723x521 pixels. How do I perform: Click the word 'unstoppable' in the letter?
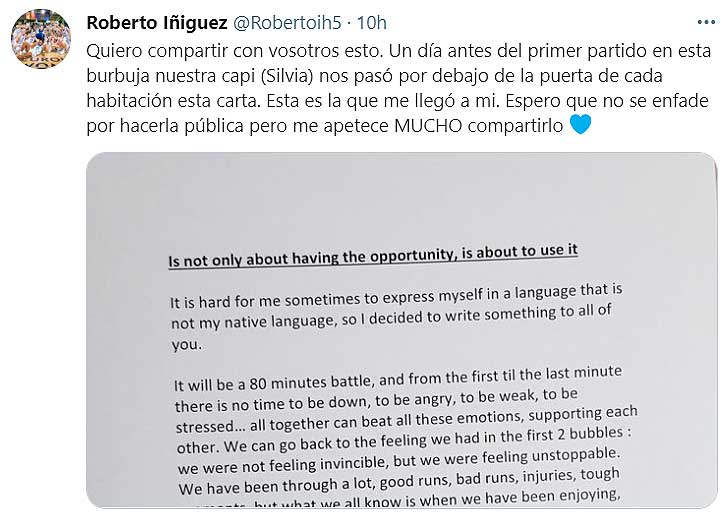pyautogui.click(x=575, y=455)
